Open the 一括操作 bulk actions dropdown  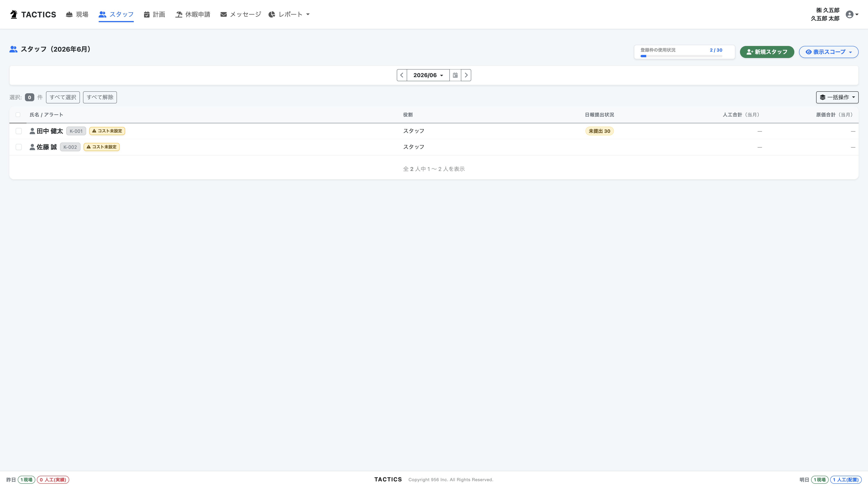pos(837,97)
